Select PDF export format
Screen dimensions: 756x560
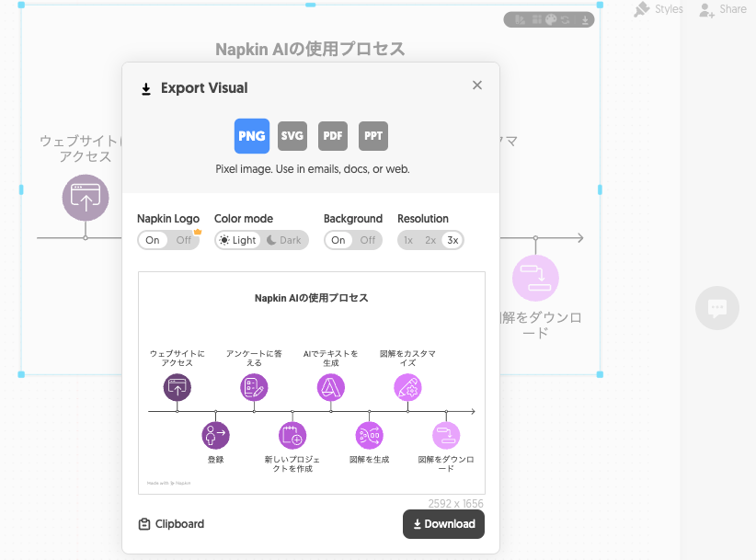tap(333, 136)
